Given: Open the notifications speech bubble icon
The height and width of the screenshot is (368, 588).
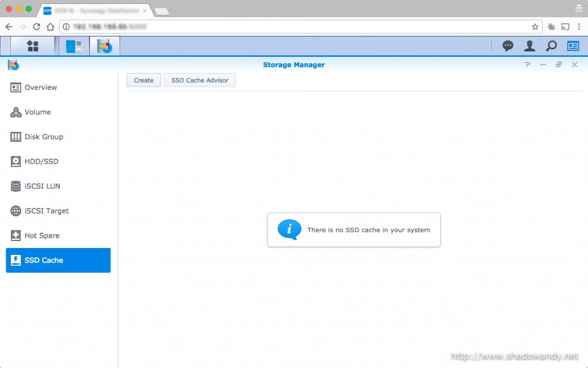Looking at the screenshot, I should [x=508, y=46].
